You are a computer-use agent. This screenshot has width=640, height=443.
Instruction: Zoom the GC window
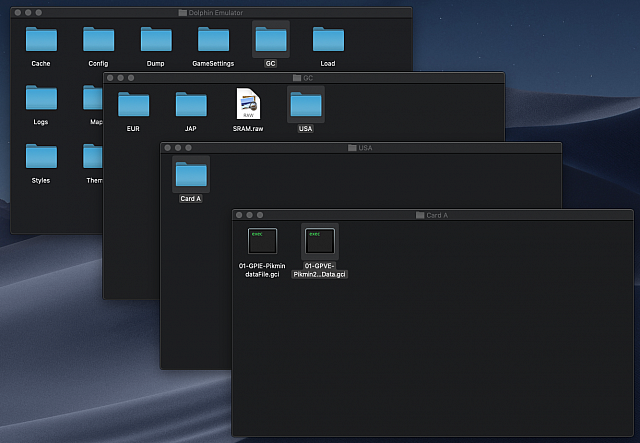tap(131, 78)
